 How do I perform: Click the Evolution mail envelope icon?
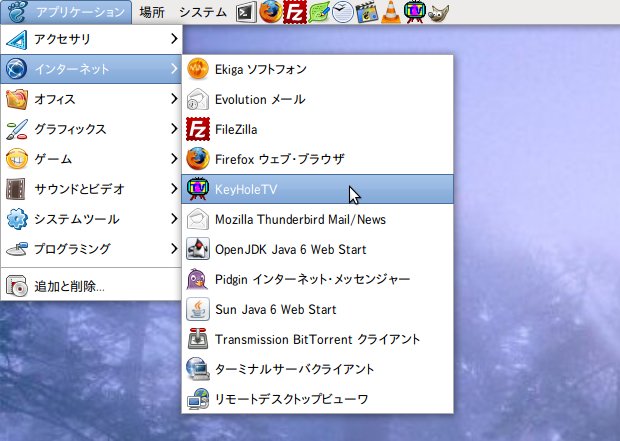(198, 99)
